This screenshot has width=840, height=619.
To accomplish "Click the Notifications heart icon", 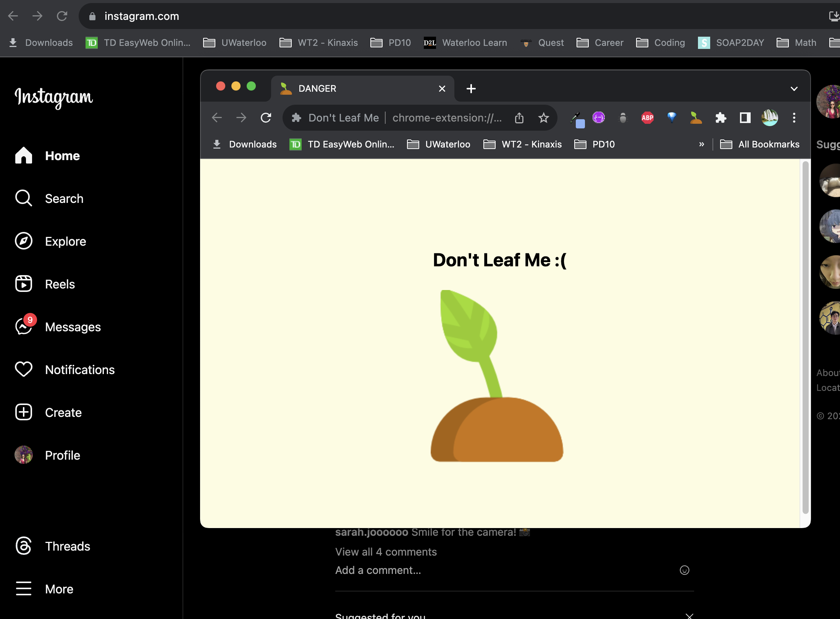I will coord(24,369).
